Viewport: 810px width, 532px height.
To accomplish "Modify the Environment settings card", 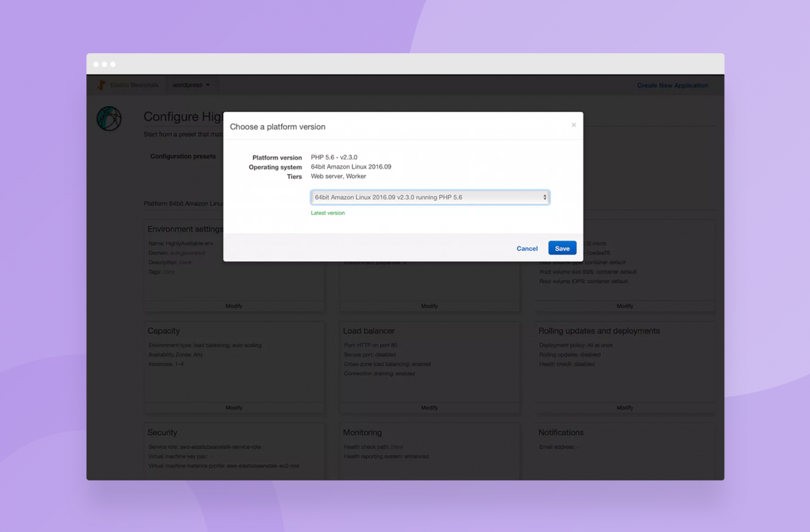I will [234, 306].
